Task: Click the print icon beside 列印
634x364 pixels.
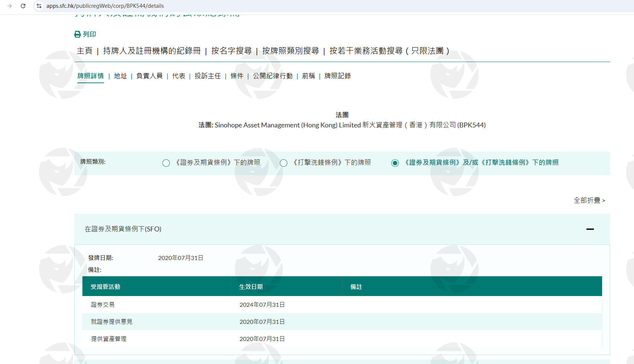Action: (77, 34)
